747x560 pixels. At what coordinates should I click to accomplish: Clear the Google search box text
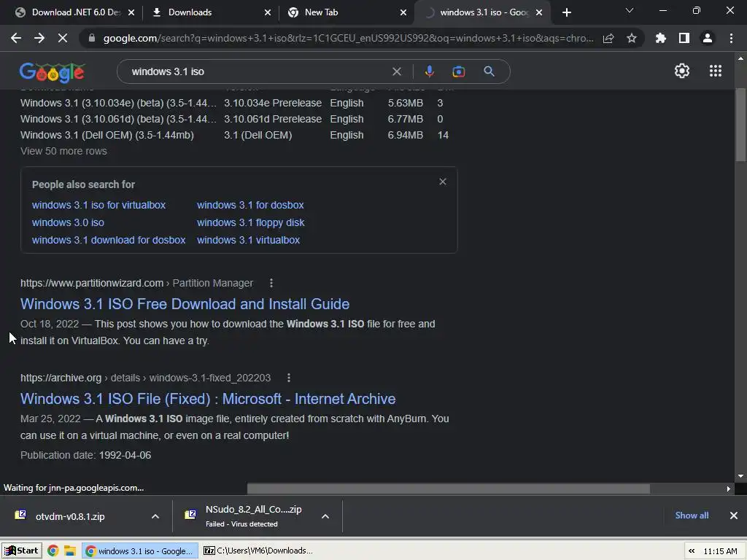point(396,71)
